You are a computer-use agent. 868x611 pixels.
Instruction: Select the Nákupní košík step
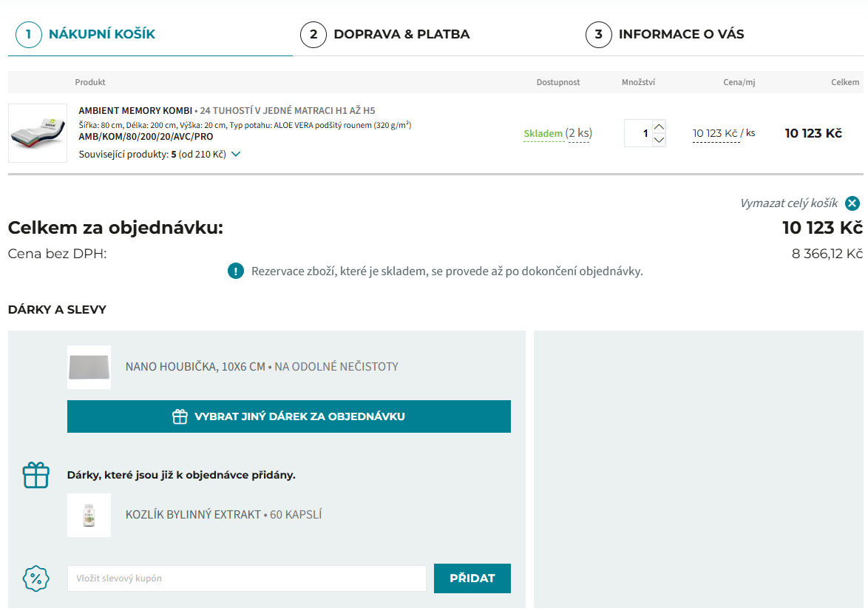click(x=101, y=34)
